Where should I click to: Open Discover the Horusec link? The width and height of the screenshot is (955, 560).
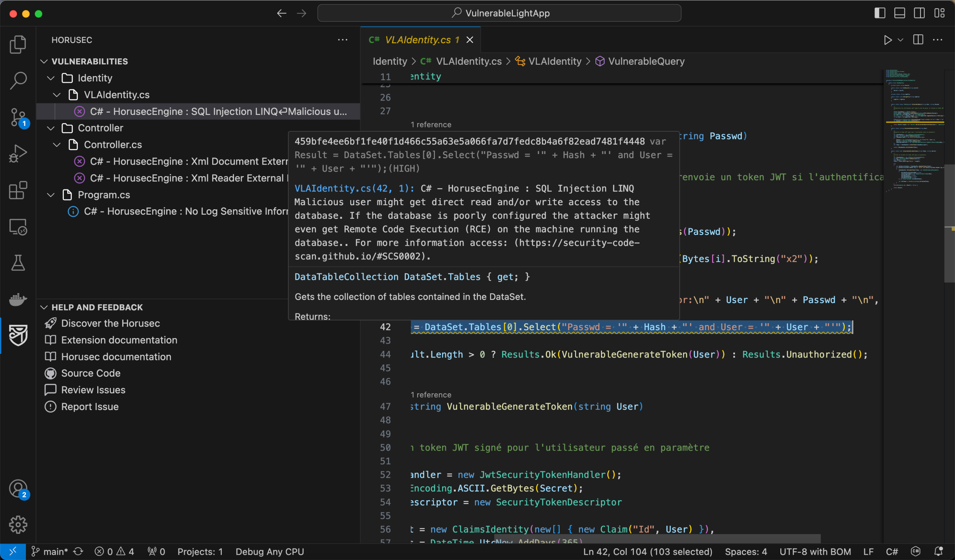coord(111,323)
